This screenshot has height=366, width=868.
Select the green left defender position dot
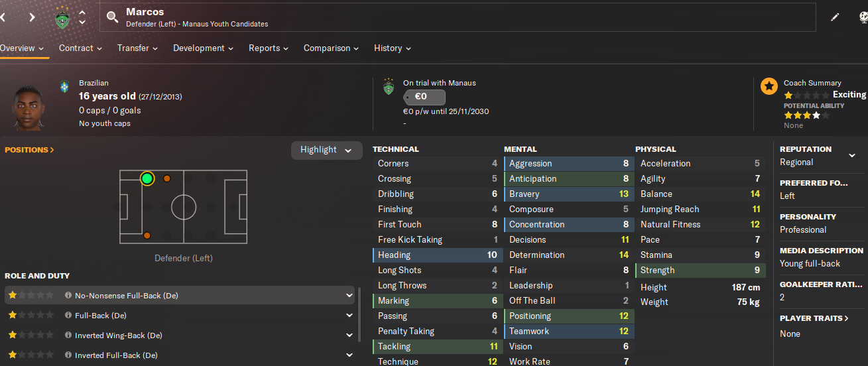(147, 178)
